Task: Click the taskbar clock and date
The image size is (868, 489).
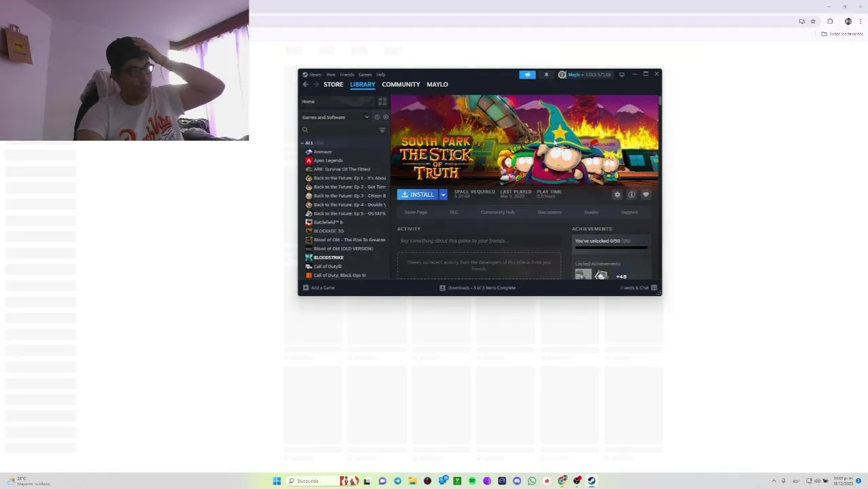Action: (x=843, y=481)
